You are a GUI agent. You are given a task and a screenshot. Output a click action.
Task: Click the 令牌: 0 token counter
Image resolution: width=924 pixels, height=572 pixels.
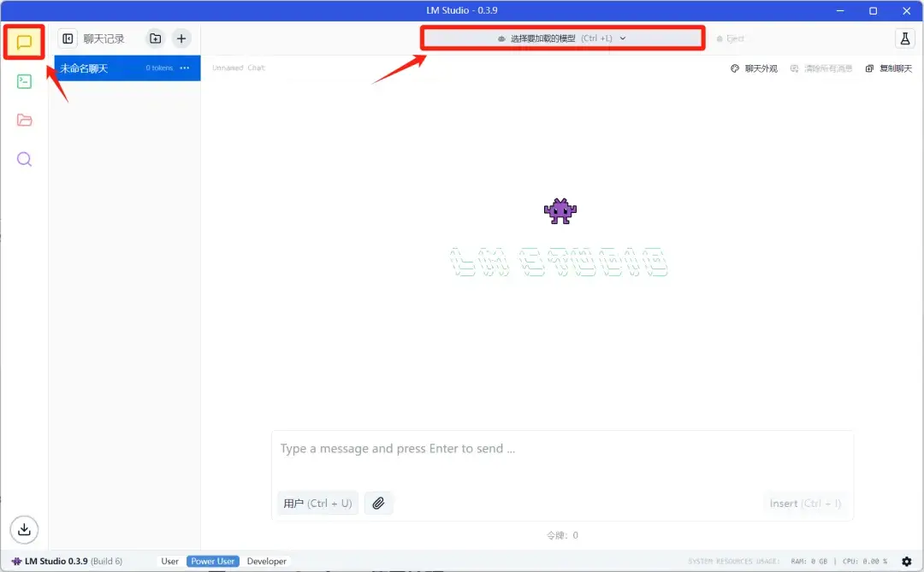coord(562,535)
